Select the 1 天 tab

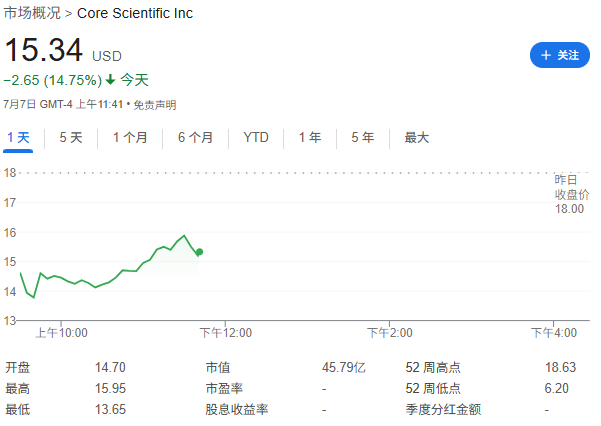(x=18, y=138)
